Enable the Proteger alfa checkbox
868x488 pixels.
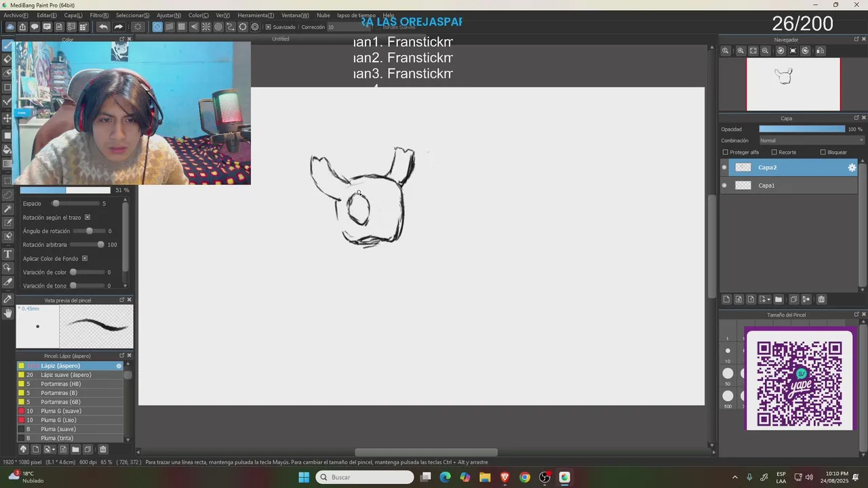725,152
